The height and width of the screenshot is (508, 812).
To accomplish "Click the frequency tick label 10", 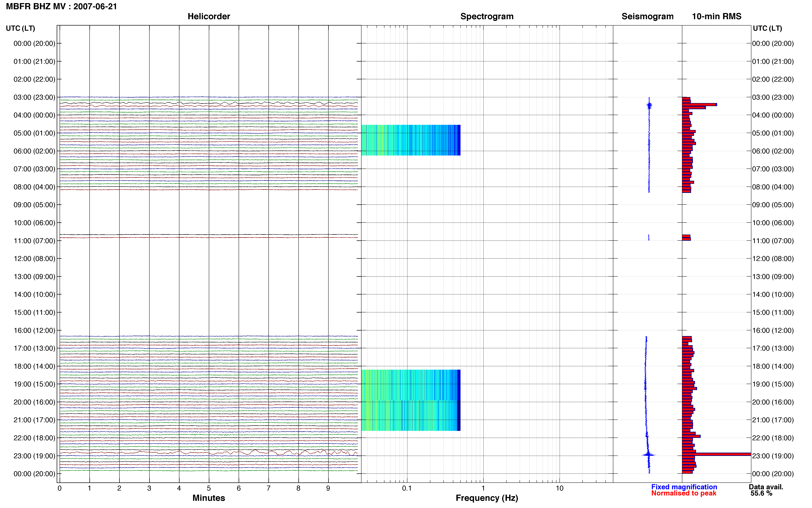I will 559,488.
